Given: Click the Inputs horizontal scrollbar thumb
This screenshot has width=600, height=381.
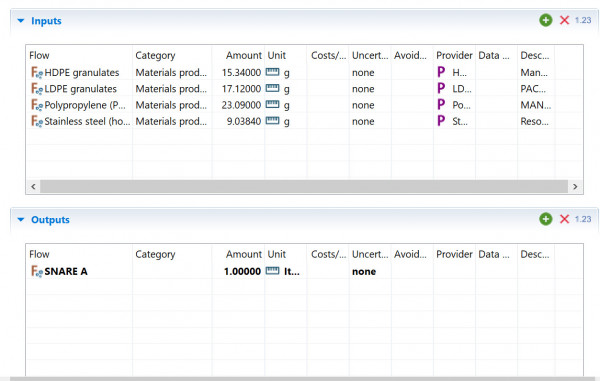Looking at the screenshot, I should 304,187.
